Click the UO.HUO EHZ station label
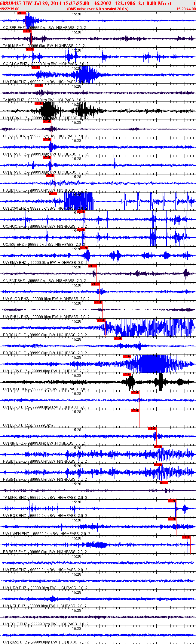The height and width of the screenshot is (644, 196). [x=44, y=227]
